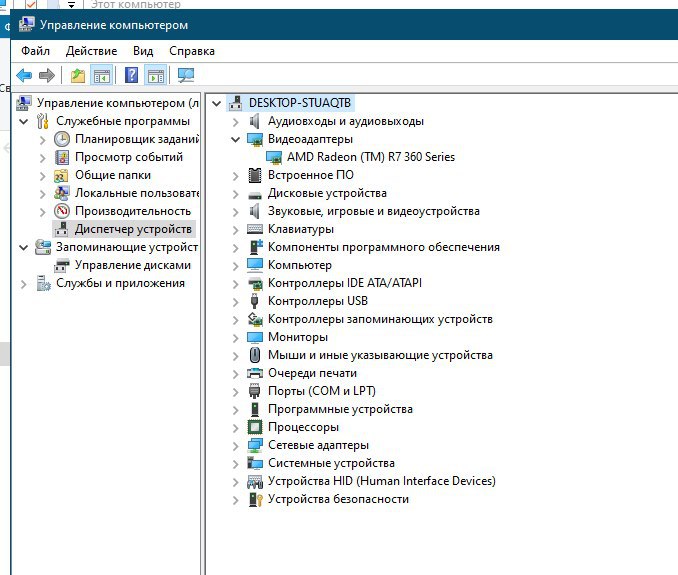Collapse the DESKTOP-STUAQTB root node
The height and width of the screenshot is (575, 678).
click(x=216, y=103)
